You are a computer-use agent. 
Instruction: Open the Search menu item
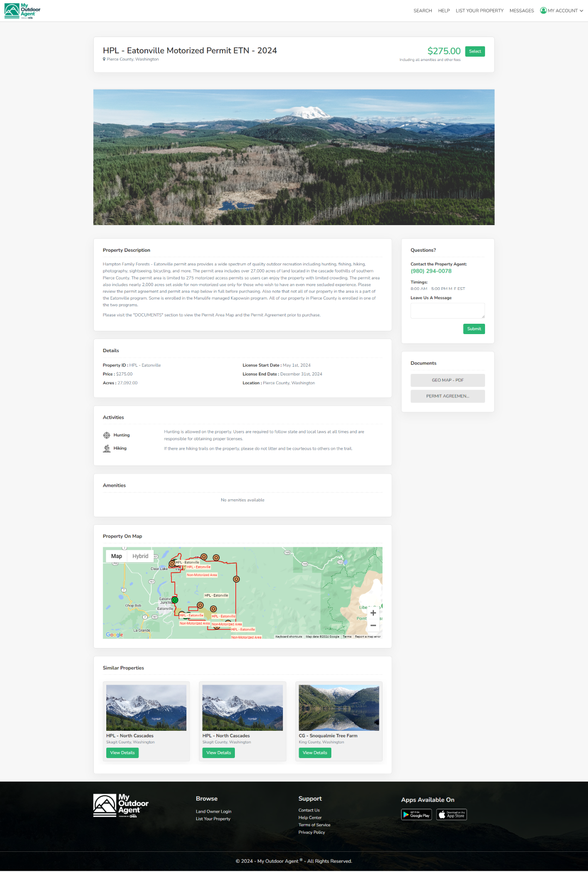click(x=422, y=10)
